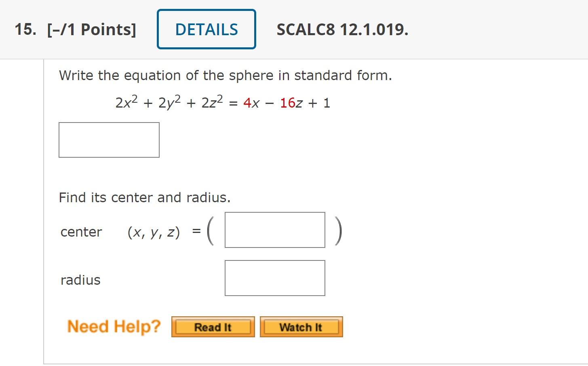The height and width of the screenshot is (366, 588).
Task: Click the 'Find its center and radius' text
Action: coord(145,197)
